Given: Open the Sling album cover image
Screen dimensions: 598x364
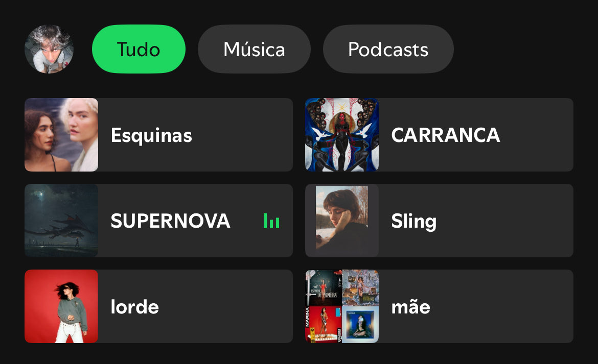Looking at the screenshot, I should pyautogui.click(x=342, y=221).
